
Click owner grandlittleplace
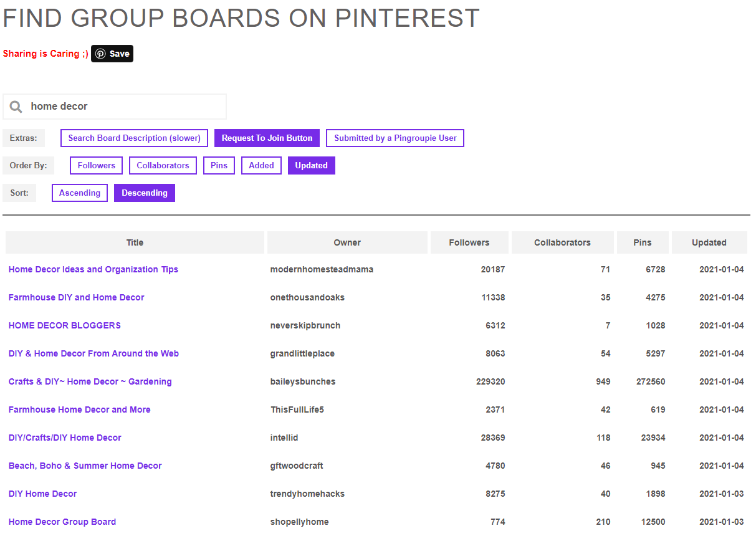pos(302,354)
